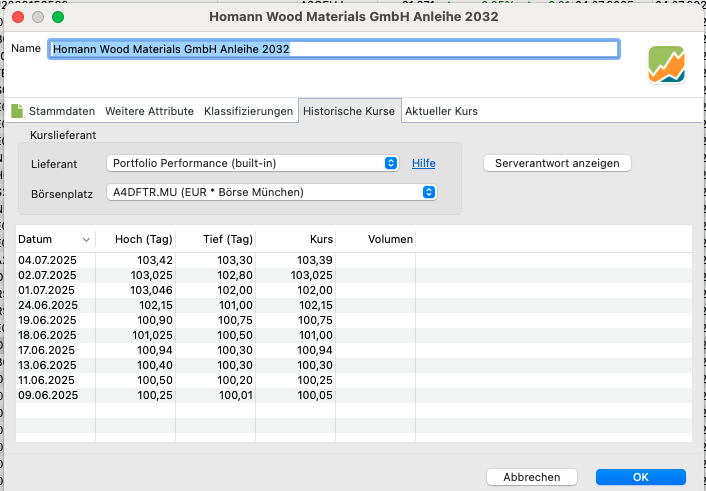Go to the Aktueller Kurs tab
Viewport: 706px width, 491px height.
tap(441, 111)
